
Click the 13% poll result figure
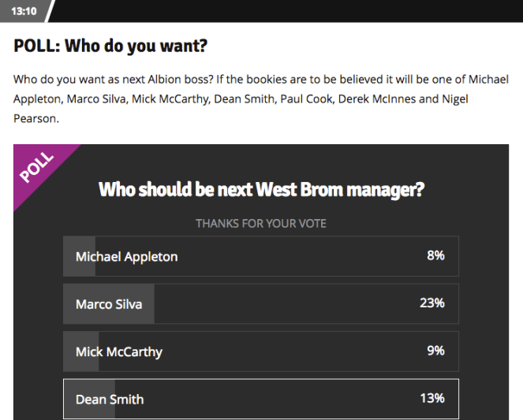[x=432, y=398]
